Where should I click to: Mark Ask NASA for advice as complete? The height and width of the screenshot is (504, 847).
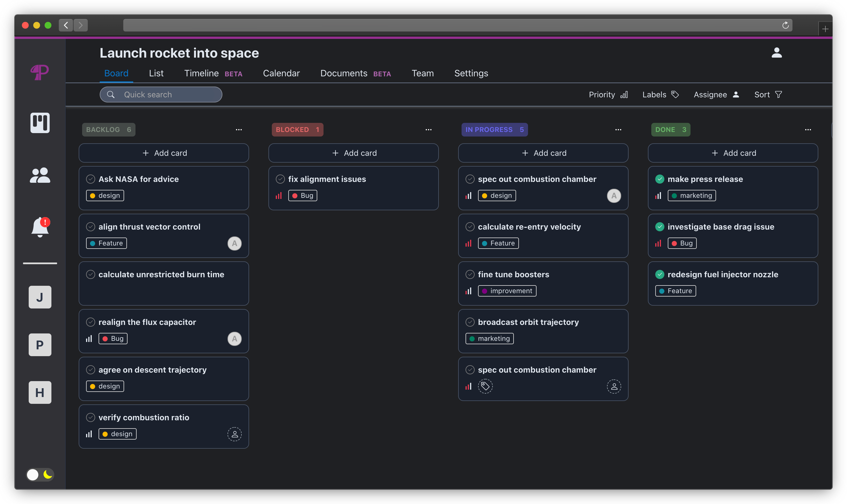pos(90,179)
